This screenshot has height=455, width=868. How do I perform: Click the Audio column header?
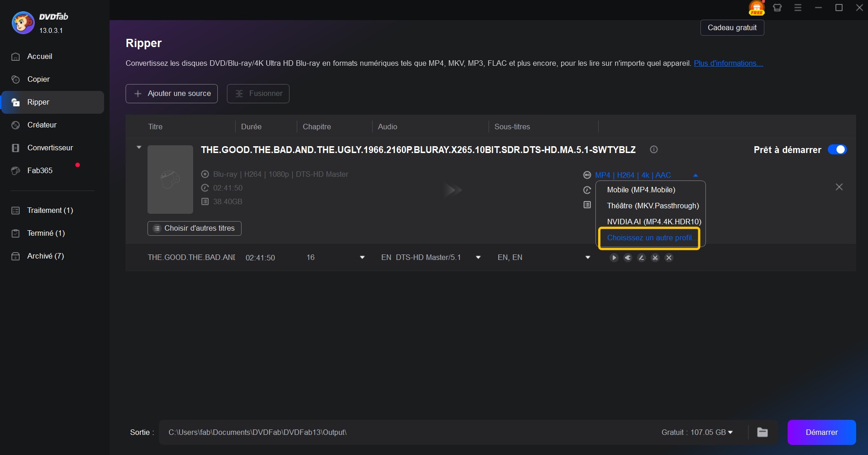[x=388, y=127]
